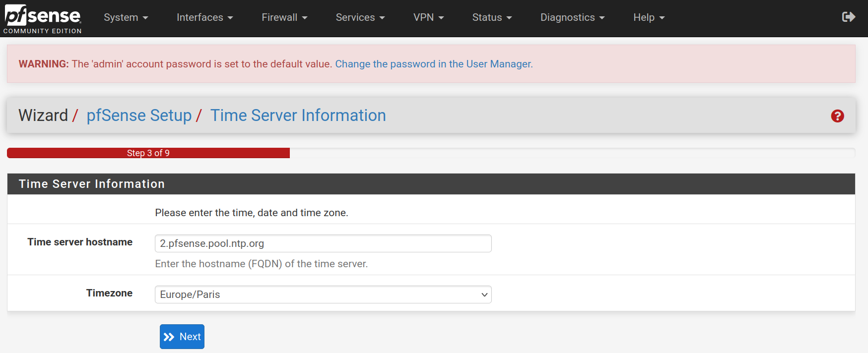
Task: Open the System menu
Action: [x=126, y=17]
